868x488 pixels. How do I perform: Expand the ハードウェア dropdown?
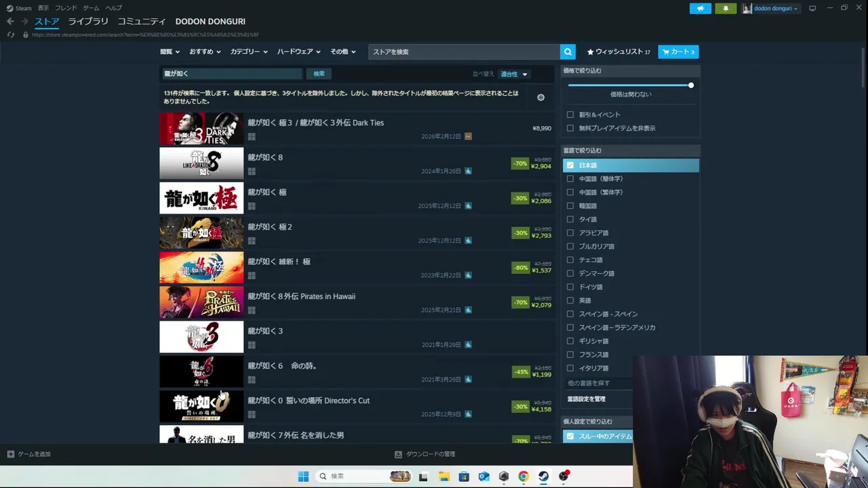click(298, 52)
